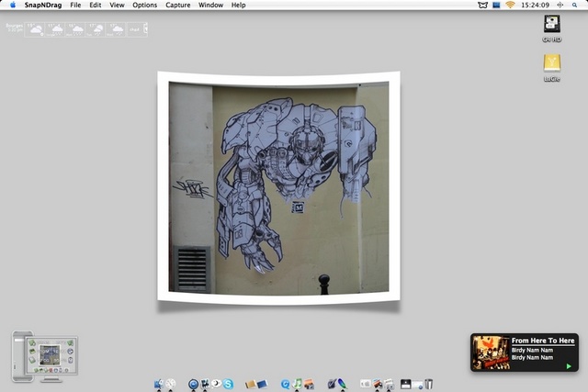Click the green play arrow in music notification
This screenshot has height=392, width=588.
click(x=569, y=366)
